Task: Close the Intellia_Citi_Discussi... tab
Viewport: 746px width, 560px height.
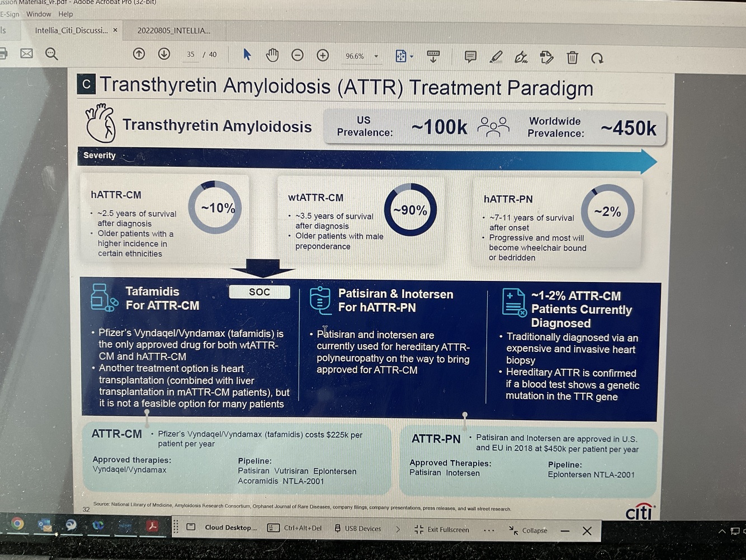Action: click(x=115, y=30)
